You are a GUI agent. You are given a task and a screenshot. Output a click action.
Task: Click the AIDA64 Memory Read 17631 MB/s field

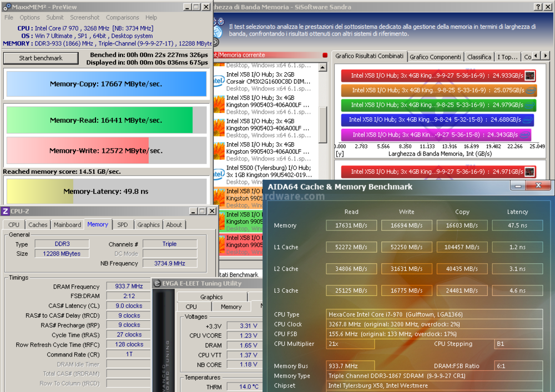[351, 225]
